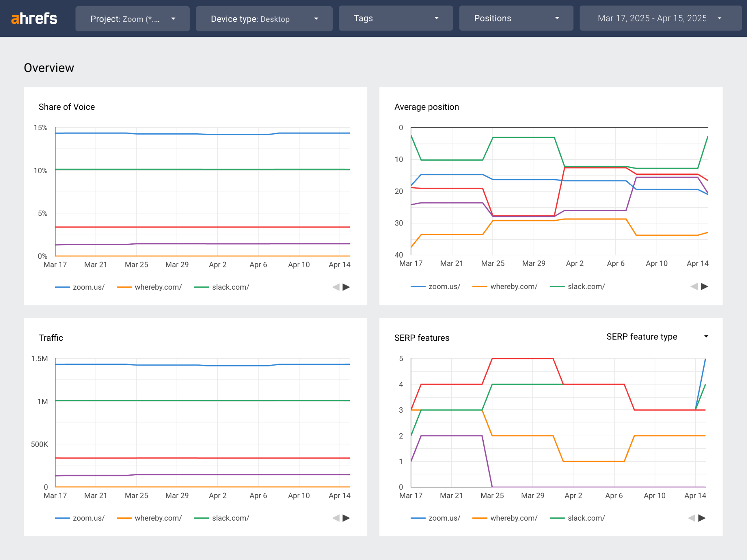This screenshot has width=747, height=560.
Task: Click the Overview page heading
Action: pyautogui.click(x=49, y=67)
